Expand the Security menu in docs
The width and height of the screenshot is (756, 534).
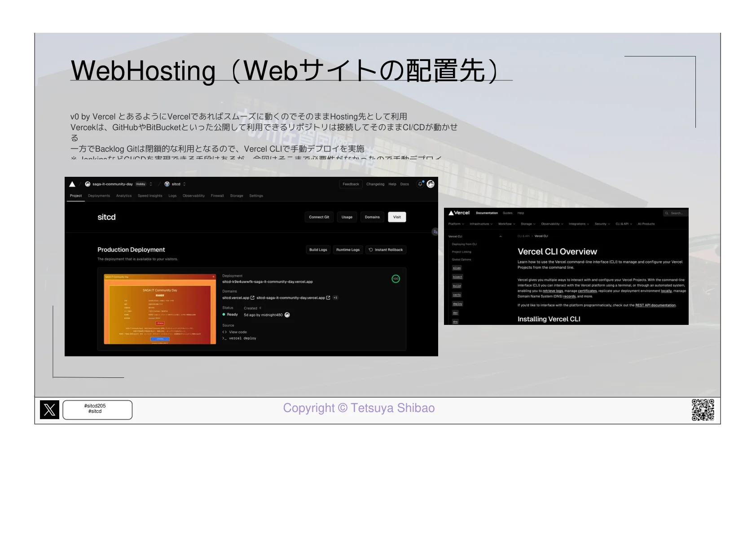(602, 224)
